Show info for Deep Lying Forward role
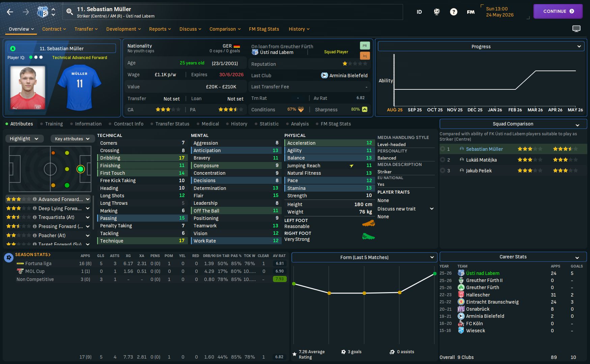The width and height of the screenshot is (590, 364). coord(34,208)
